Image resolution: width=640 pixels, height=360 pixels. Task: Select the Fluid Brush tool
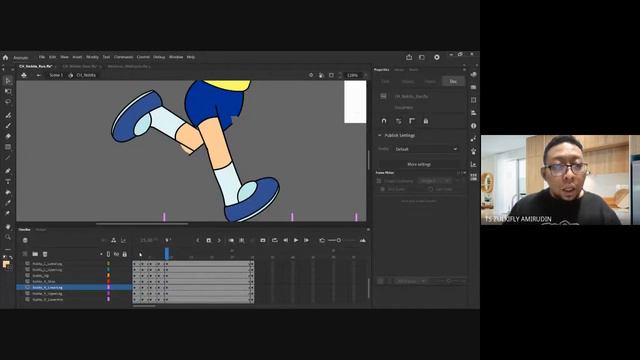(x=8, y=116)
